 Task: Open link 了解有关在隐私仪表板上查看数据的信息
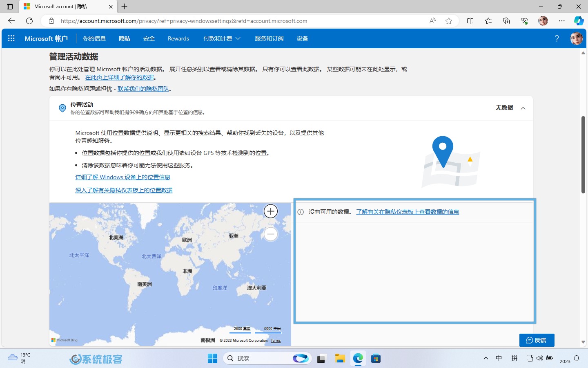click(x=408, y=212)
